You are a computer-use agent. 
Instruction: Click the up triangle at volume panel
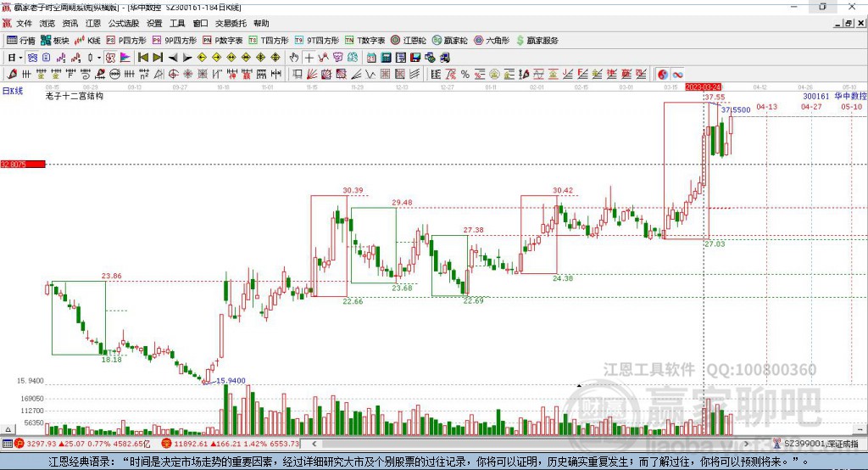coord(8,429)
